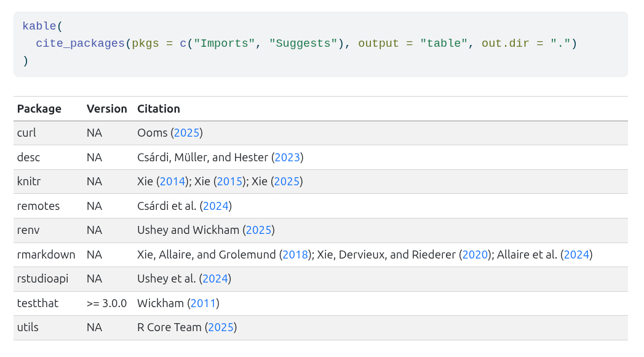The width and height of the screenshot is (644, 357).
Task: Open Xie 2014 citation in knitr row
Action: [x=172, y=182]
